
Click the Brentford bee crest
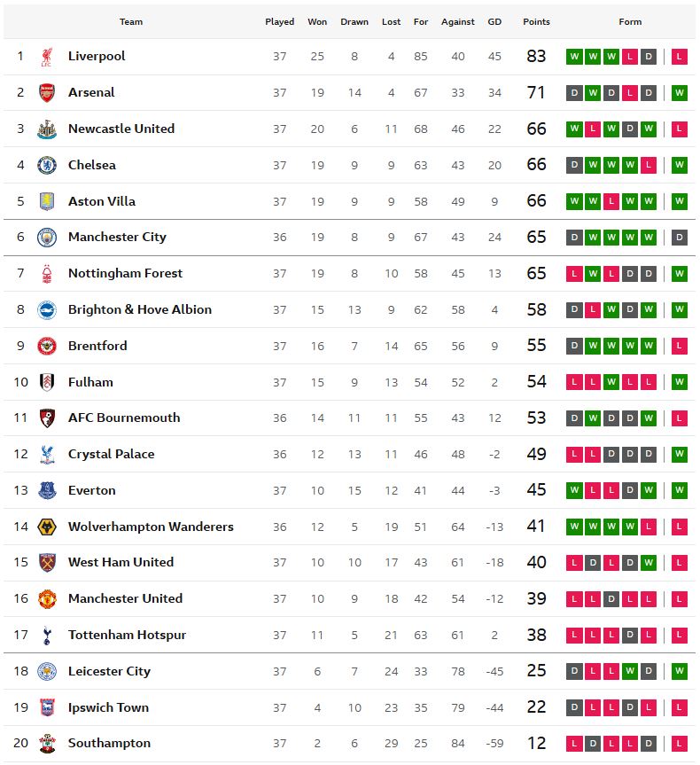click(x=47, y=346)
